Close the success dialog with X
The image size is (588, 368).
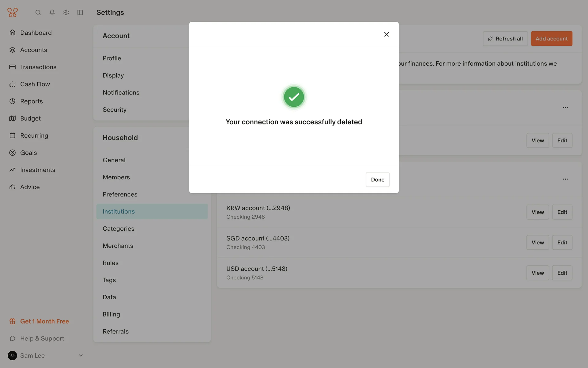386,34
